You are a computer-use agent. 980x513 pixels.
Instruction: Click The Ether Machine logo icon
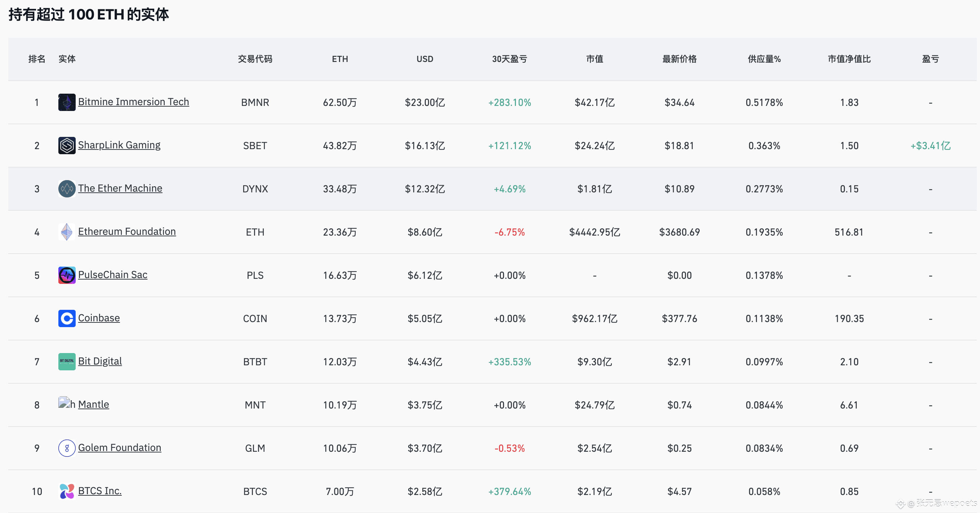67,189
